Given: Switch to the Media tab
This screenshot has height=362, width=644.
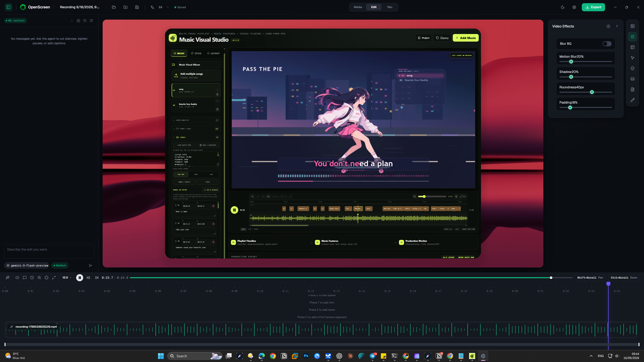Looking at the screenshot, I should pos(358,7).
